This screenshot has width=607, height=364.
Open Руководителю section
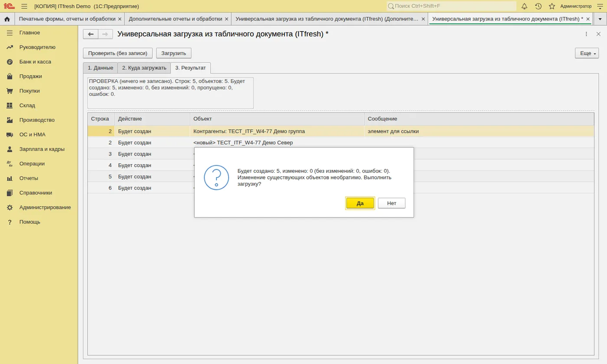click(37, 47)
